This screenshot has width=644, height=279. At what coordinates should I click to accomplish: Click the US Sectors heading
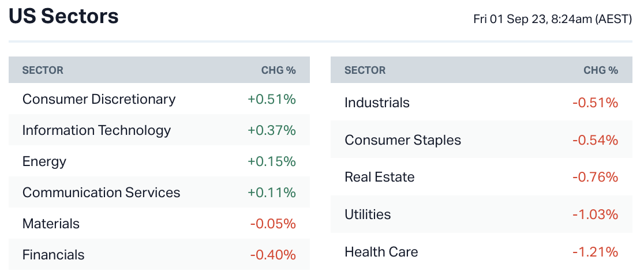point(63,16)
